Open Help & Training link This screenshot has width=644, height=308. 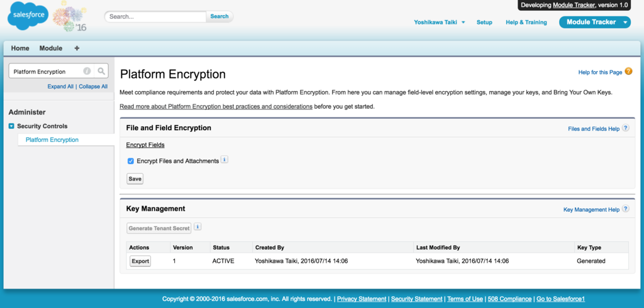(x=526, y=22)
